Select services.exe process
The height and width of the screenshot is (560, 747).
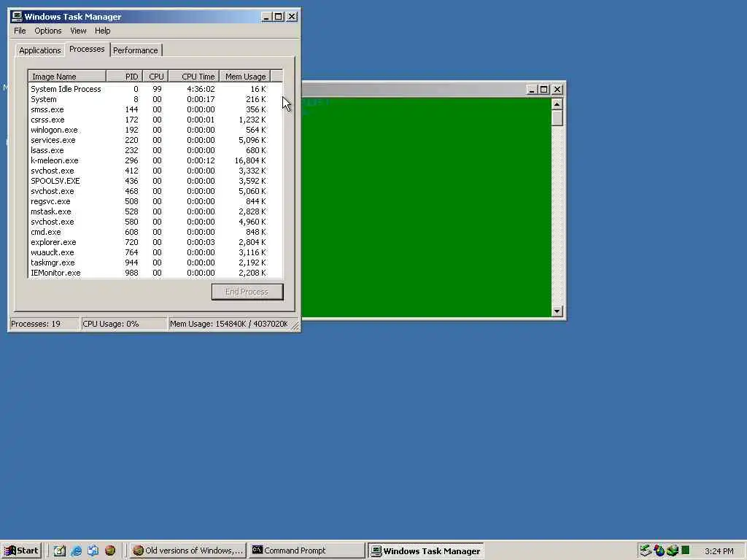[x=155, y=140]
